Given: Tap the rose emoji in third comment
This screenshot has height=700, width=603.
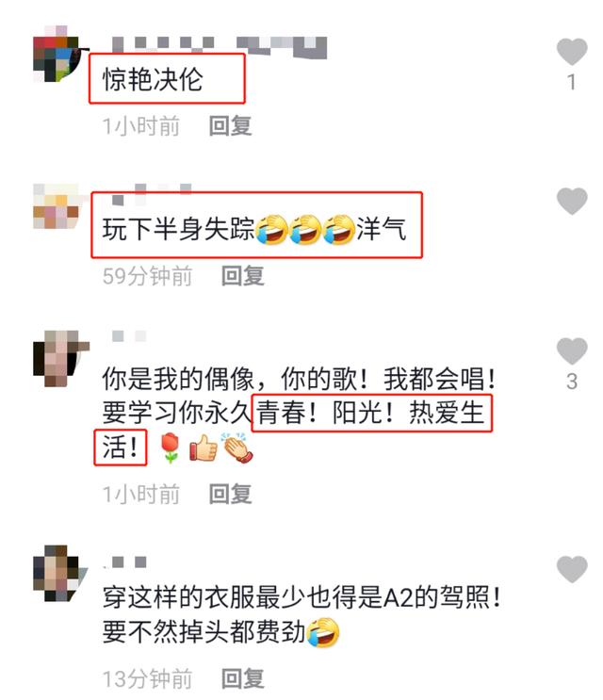Looking at the screenshot, I should (170, 448).
